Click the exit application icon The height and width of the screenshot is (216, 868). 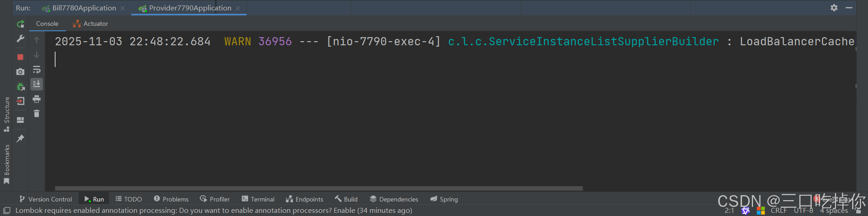pyautogui.click(x=20, y=101)
